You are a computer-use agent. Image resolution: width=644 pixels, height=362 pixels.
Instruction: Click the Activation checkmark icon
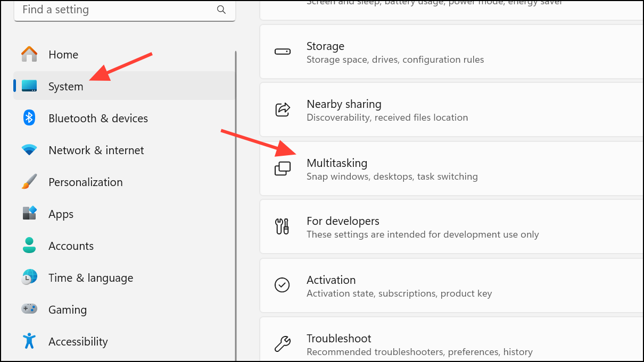[x=283, y=285]
